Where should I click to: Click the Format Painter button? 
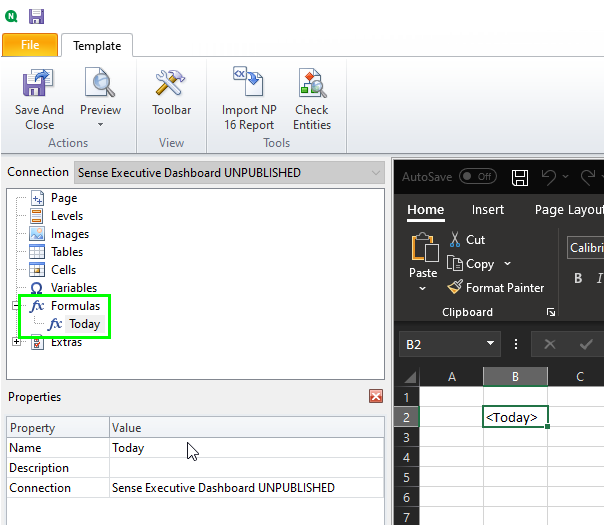tap(495, 287)
